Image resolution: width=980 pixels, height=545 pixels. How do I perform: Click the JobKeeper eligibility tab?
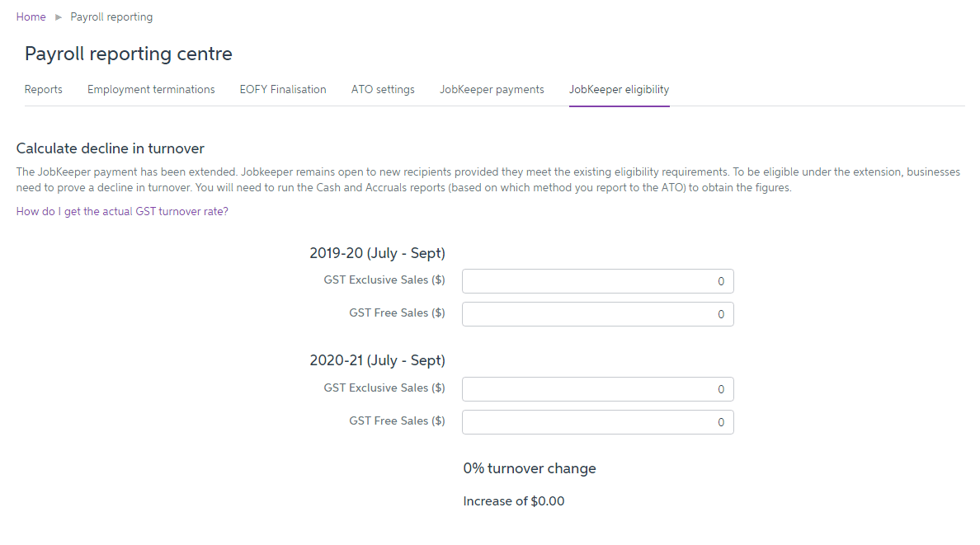[619, 89]
